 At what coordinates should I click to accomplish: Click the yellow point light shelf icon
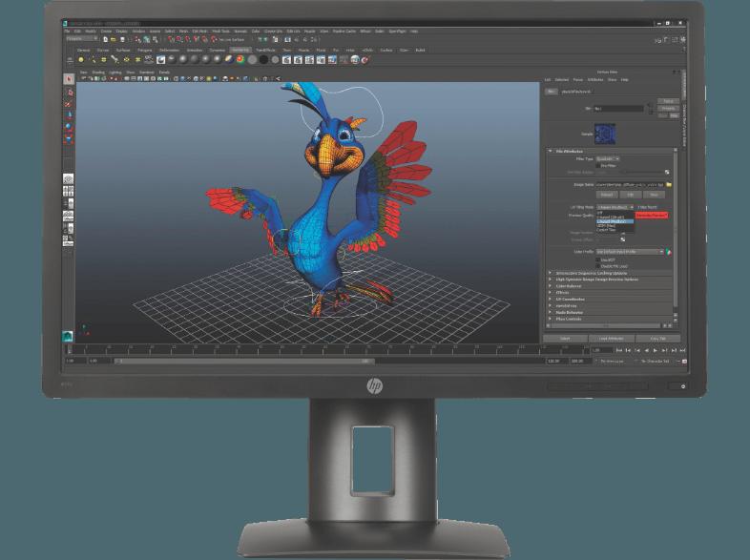[x=81, y=60]
